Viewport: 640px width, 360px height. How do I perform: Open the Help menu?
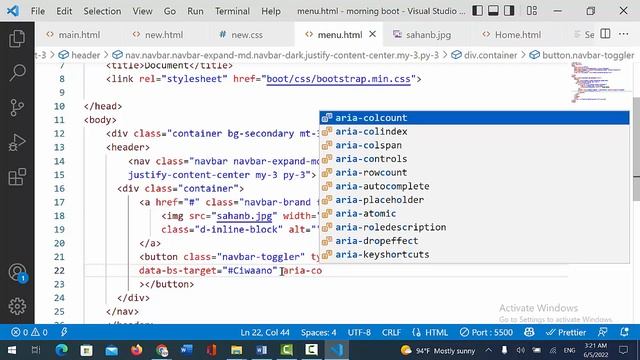click(271, 11)
